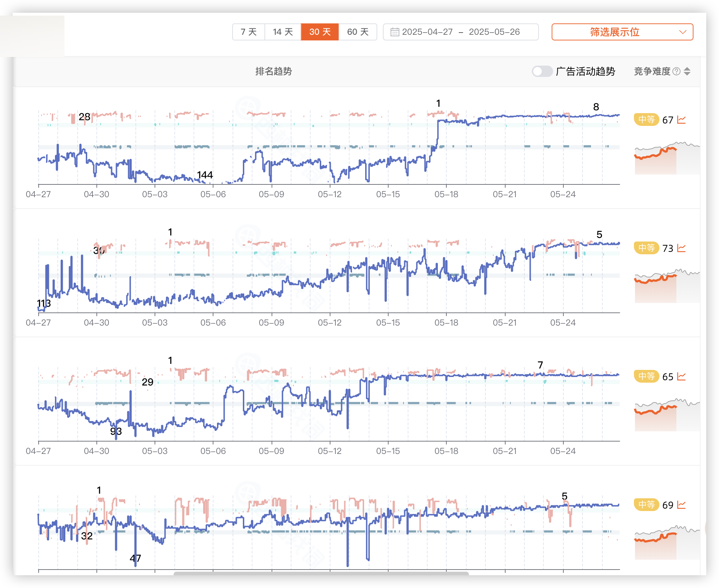Screen dimensions: 719x588
Task: Toggle the 广告活动趋势 switch
Action: 542,71
